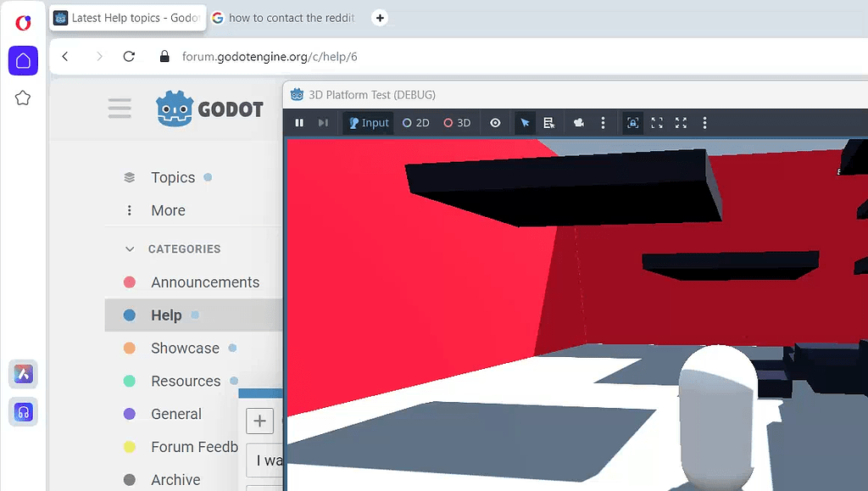
Task: Click the Godot icon in debug title bar
Action: (x=298, y=95)
